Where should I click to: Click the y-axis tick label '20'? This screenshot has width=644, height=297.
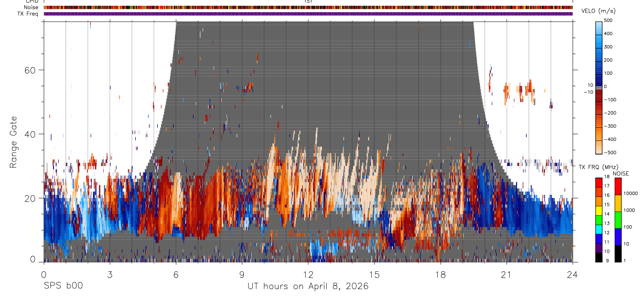29,198
